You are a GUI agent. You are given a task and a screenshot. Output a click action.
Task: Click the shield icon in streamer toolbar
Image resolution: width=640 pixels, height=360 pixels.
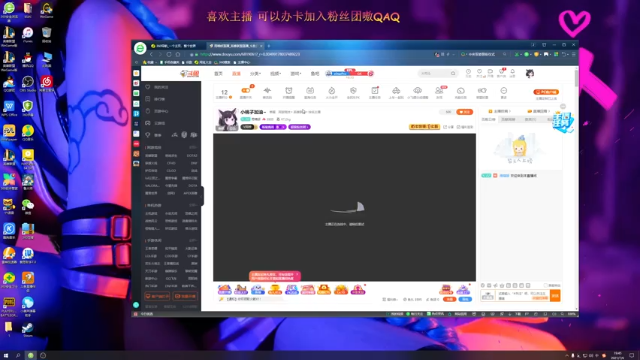(x=353, y=91)
